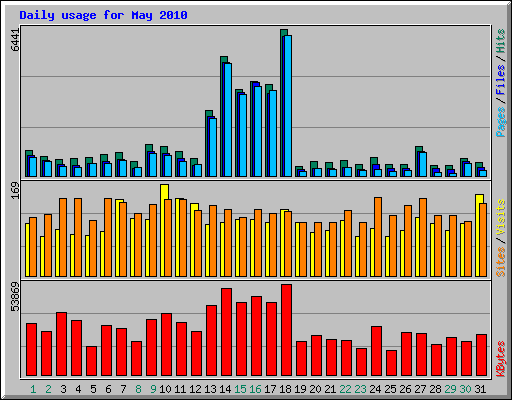
Task: Click the red KBytes bar for day 14
Action: pos(226,332)
